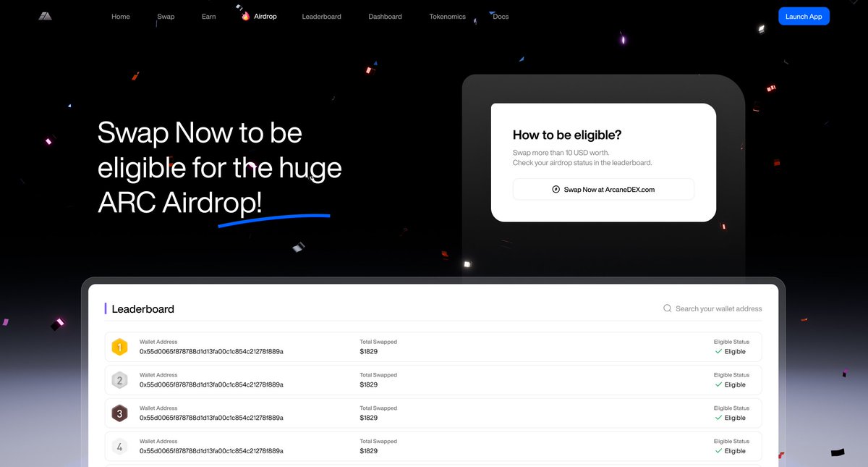Screen dimensions: 868x467
Task: Go to the Swap page
Action: click(166, 17)
